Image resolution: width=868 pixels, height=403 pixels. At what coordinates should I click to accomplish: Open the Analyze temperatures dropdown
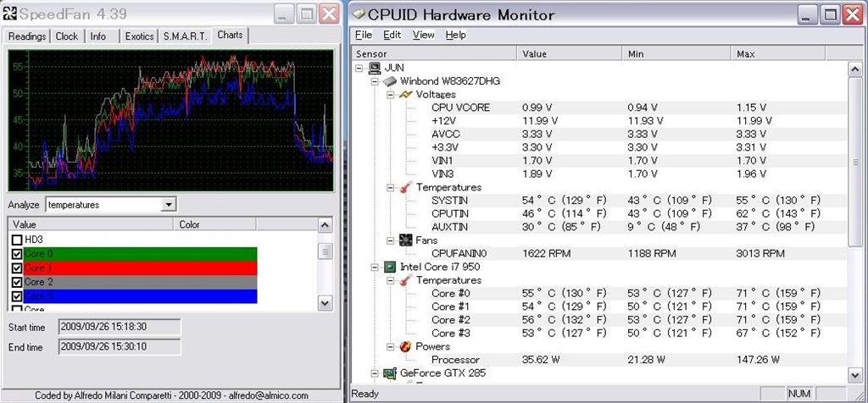pyautogui.click(x=169, y=205)
